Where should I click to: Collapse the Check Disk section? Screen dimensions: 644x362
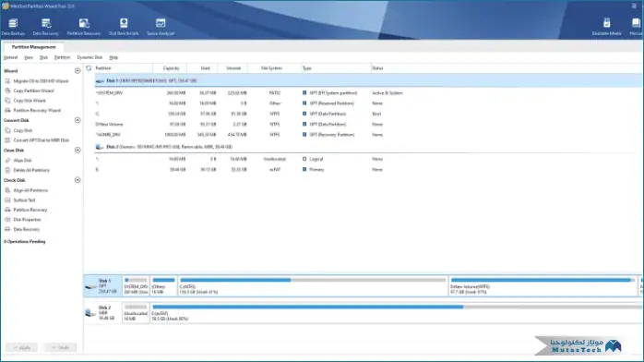click(78, 180)
